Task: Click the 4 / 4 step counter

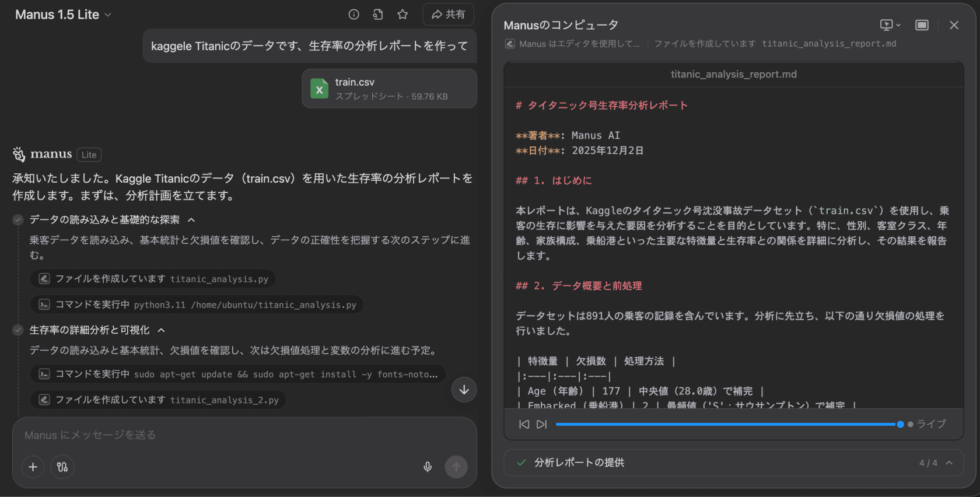Action: coord(928,463)
